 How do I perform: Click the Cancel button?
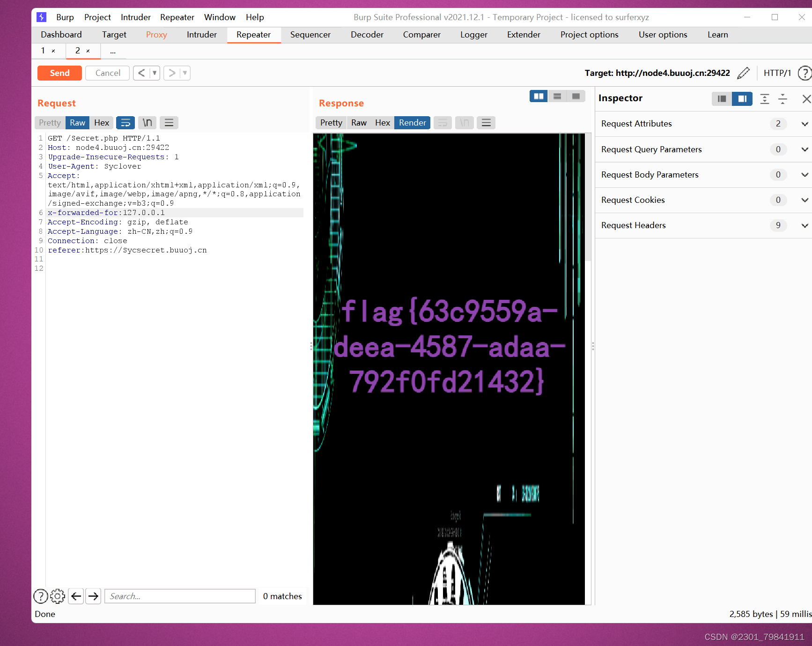click(x=107, y=73)
